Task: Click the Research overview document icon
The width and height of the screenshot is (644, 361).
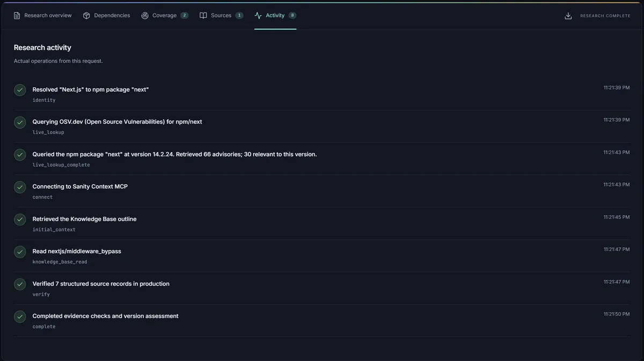Action: [x=17, y=16]
